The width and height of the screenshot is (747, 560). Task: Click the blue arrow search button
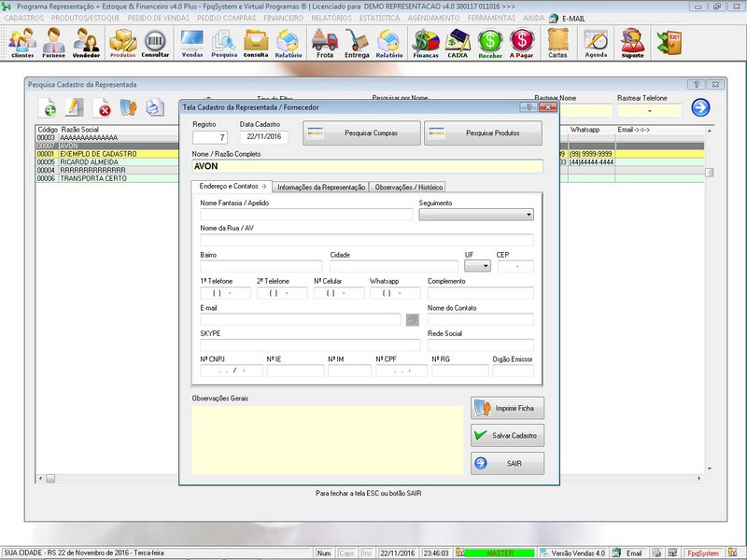700,107
